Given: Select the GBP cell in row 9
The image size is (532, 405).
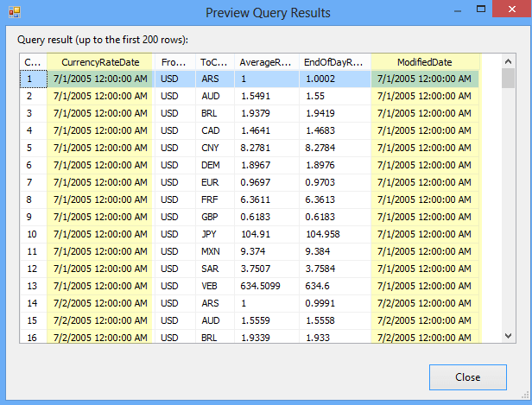Looking at the screenshot, I should [210, 217].
